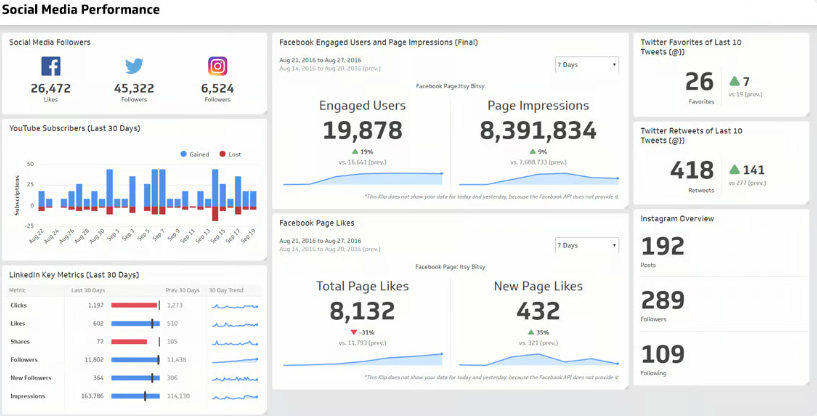Click the 26 Favorites value

tap(699, 82)
